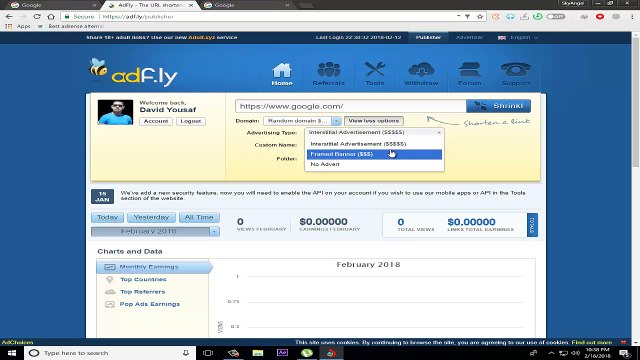Click the View less options button
Viewport: 640px width, 360px height.
point(373,121)
